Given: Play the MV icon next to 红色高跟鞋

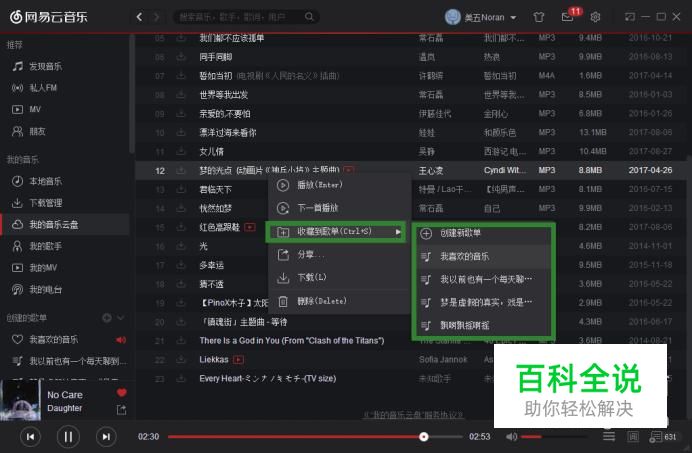Looking at the screenshot, I should tap(250, 227).
